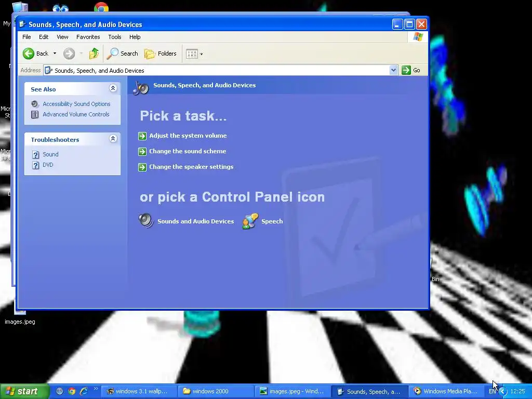Click arrow icon beside Change the speaker settings
The width and height of the screenshot is (532, 399).
[142, 167]
